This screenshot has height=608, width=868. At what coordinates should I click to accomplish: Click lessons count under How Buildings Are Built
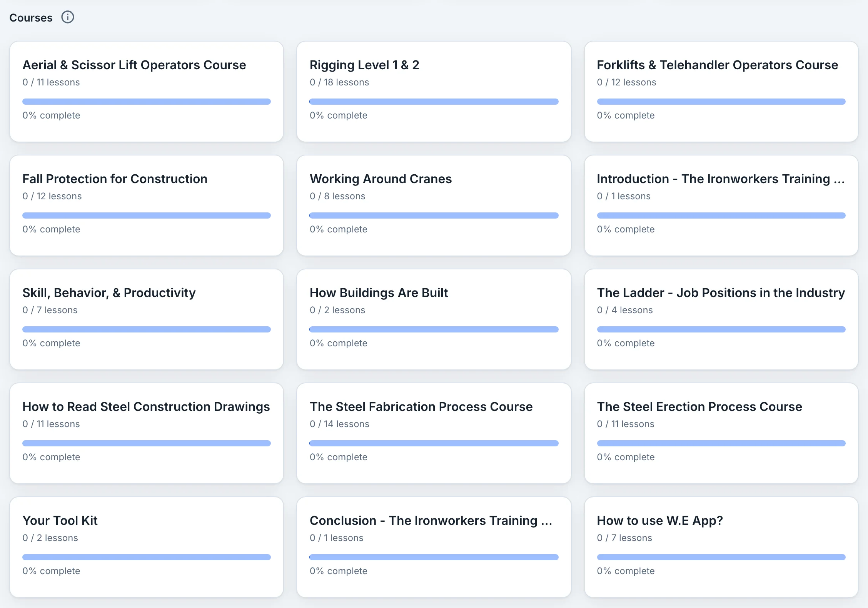(x=337, y=310)
